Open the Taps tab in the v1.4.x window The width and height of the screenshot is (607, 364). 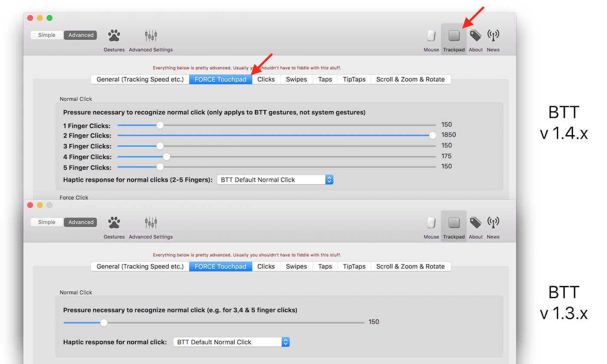(x=325, y=79)
